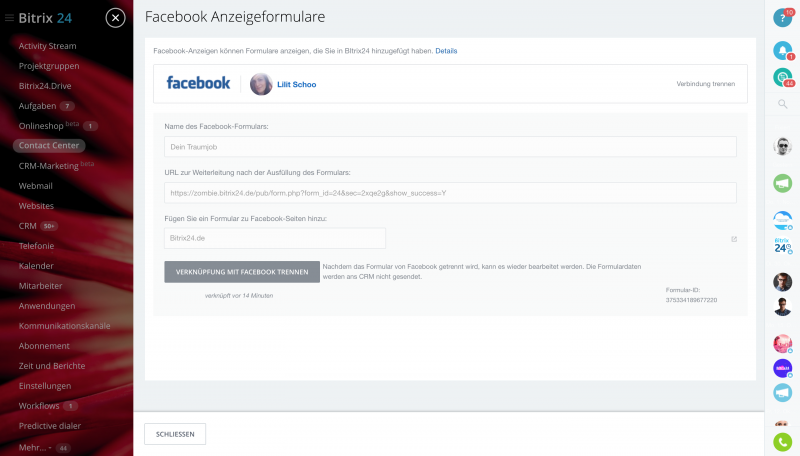Open Websites in sidebar
The image size is (800, 456).
36,206
